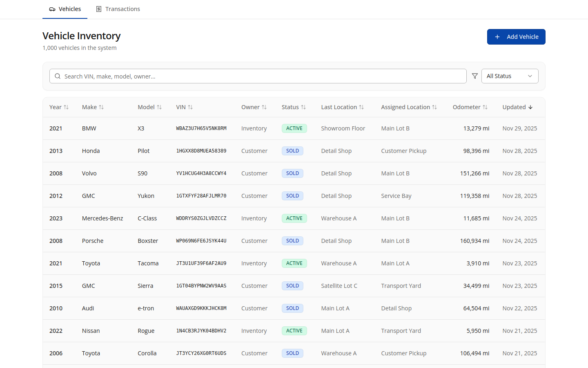The image size is (588, 368).
Task: Click odometer value 3,910 mi
Action: tap(478, 263)
